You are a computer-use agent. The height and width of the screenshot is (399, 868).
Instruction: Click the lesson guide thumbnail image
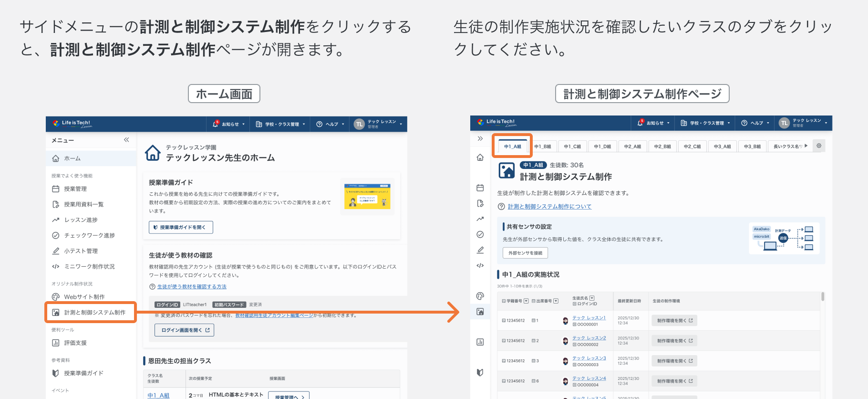click(x=367, y=196)
